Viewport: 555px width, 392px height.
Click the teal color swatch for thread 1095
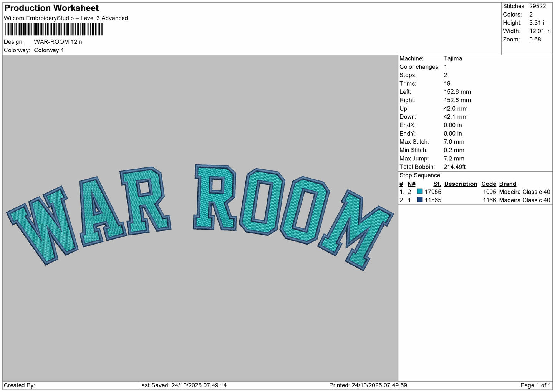(x=420, y=191)
